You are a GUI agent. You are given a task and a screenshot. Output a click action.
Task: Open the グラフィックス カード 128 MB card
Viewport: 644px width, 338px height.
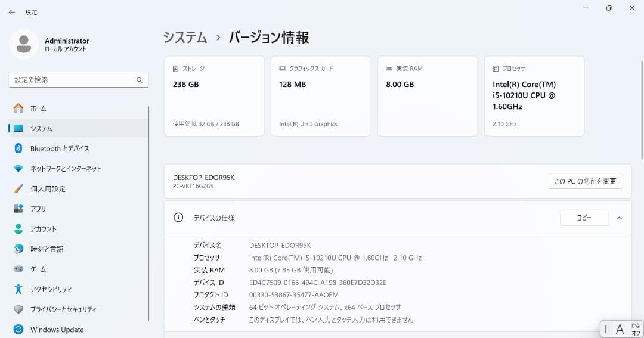(x=321, y=96)
